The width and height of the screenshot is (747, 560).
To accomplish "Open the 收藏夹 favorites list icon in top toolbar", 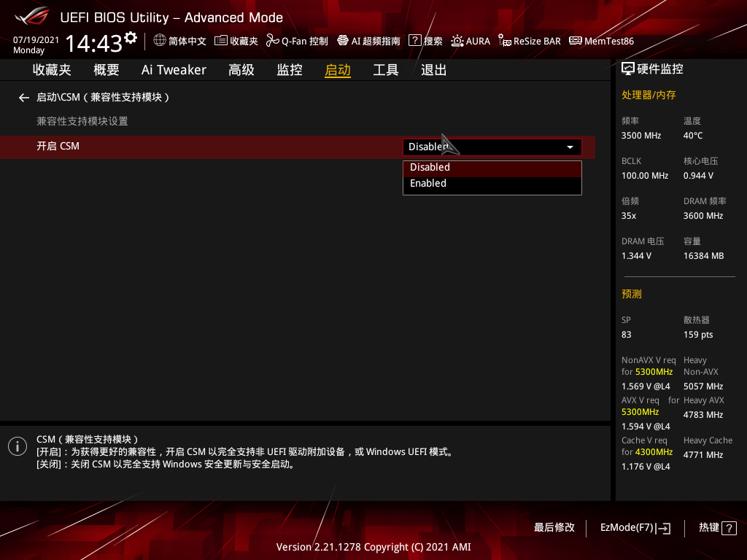I will coord(220,41).
